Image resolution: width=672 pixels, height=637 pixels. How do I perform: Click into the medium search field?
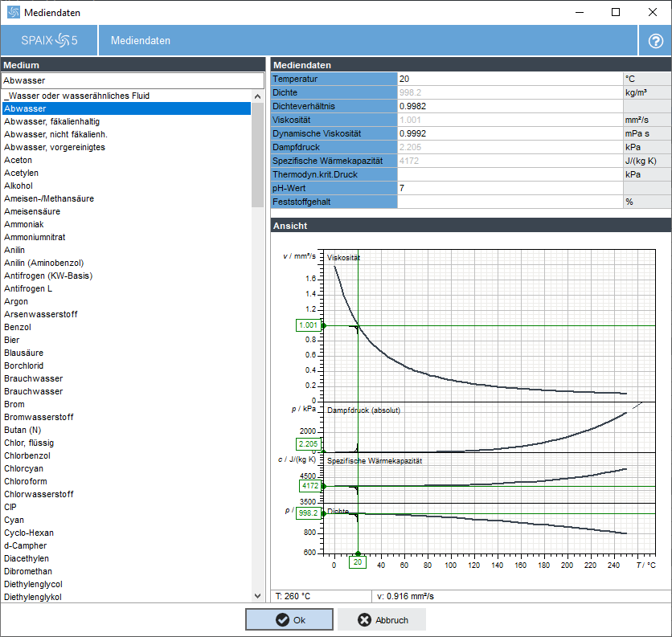(132, 80)
